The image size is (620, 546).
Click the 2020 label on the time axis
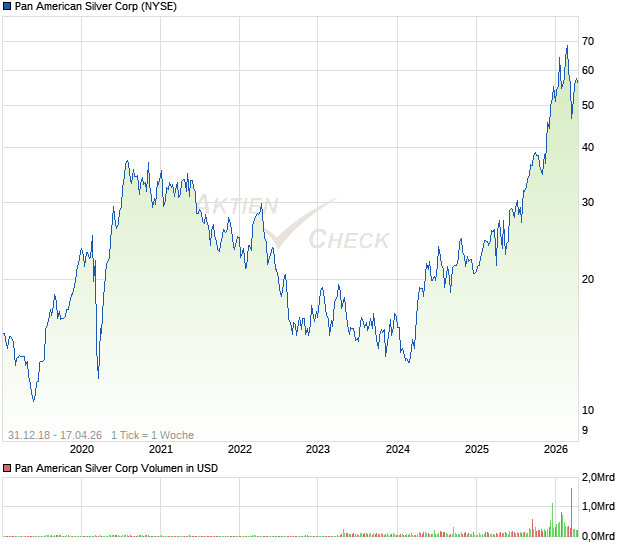(x=82, y=450)
